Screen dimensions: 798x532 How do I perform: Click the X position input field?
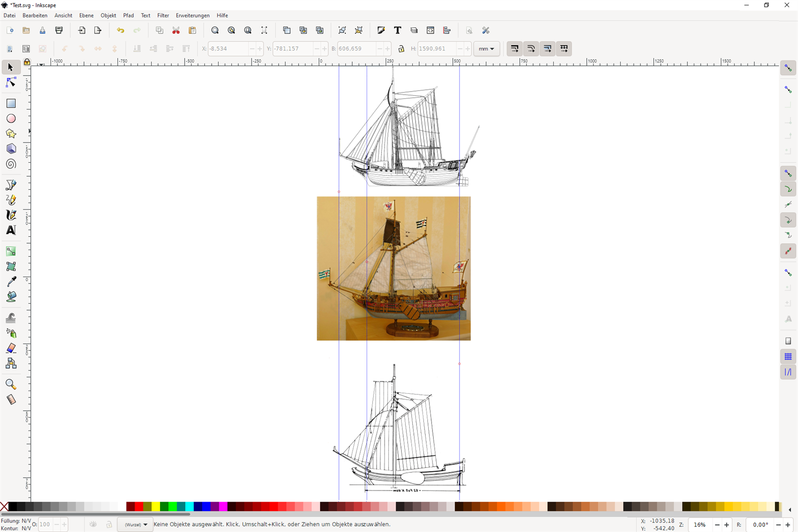[229, 49]
